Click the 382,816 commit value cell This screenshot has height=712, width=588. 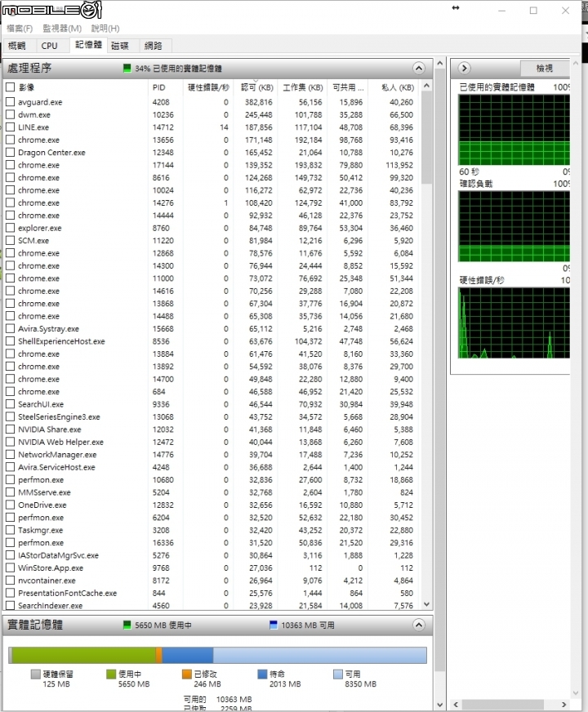pos(258,102)
